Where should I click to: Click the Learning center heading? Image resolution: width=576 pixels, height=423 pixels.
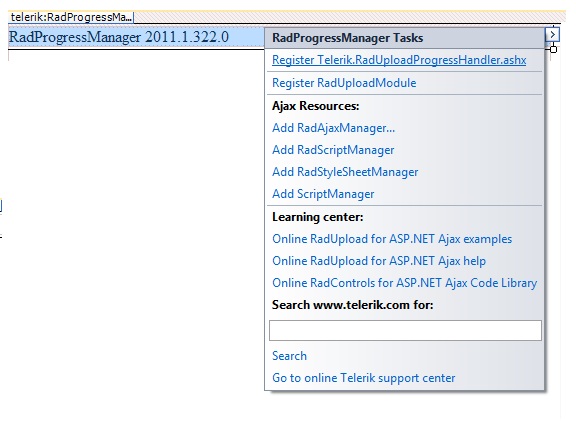pos(317,217)
